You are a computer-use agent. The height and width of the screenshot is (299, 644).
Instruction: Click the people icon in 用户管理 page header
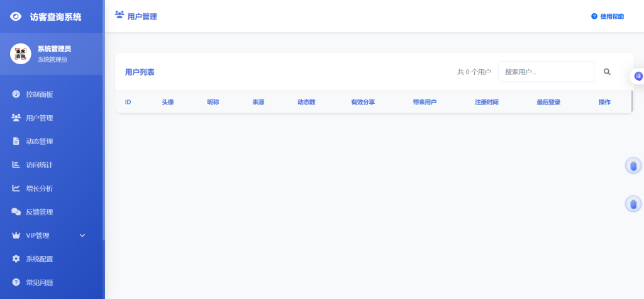point(119,15)
